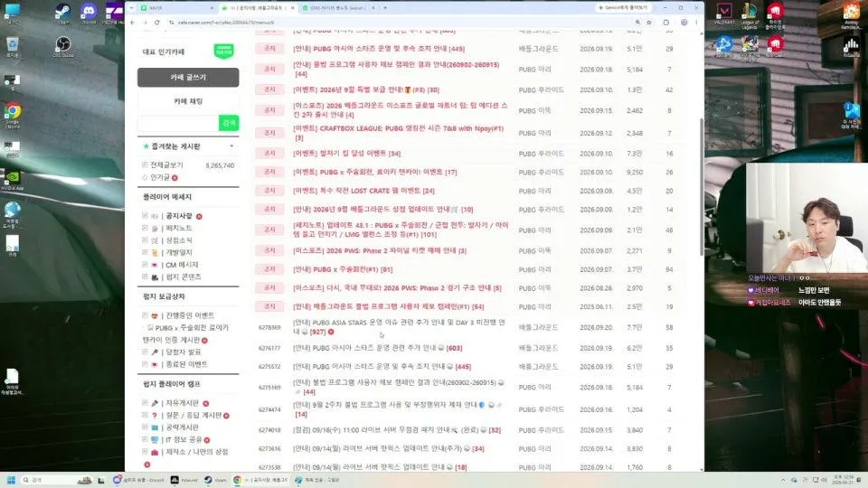Open 개발일지 board in sidebar

click(x=179, y=252)
